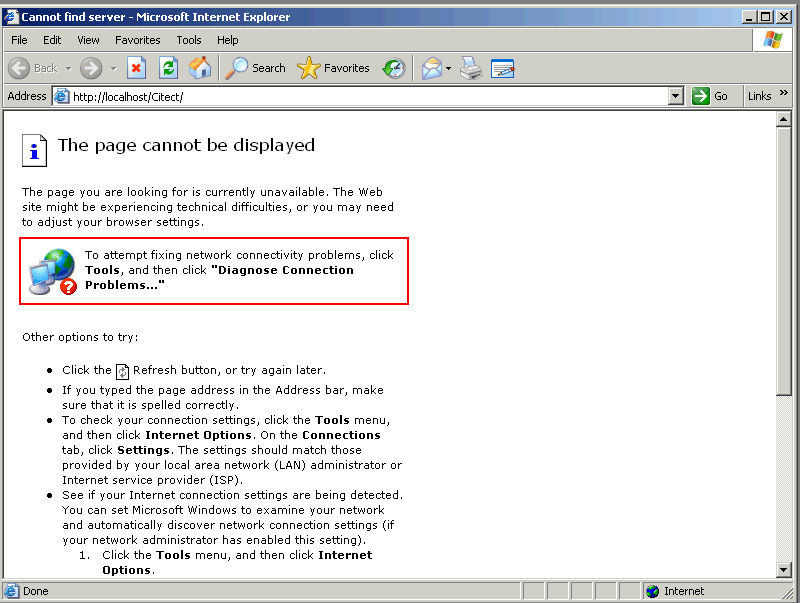Open the Tools menu

point(189,40)
